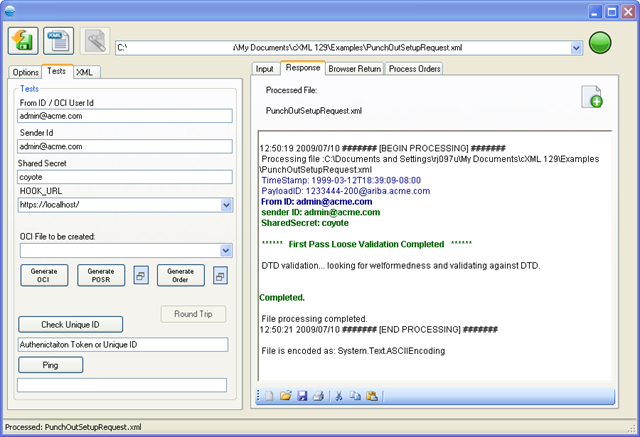The width and height of the screenshot is (640, 437).
Task: Click 'PunchOutSetupRequest.xml' under Processed File
Action: tap(313, 111)
